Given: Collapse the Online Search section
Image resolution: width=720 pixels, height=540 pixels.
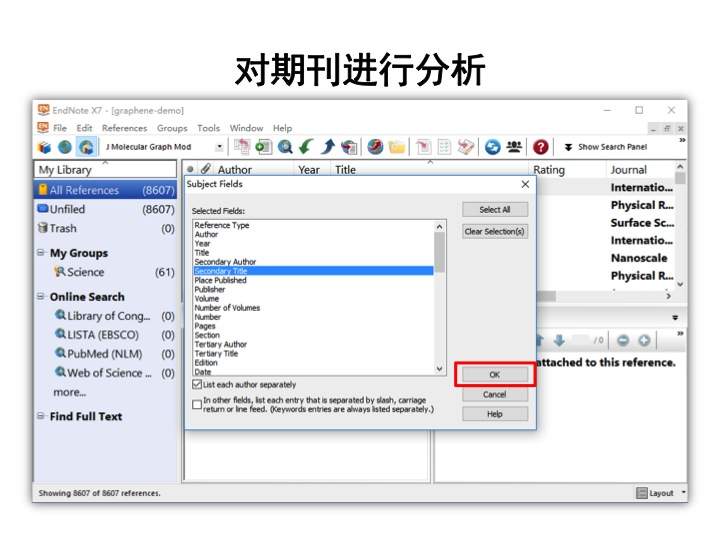Looking at the screenshot, I should coord(41,297).
